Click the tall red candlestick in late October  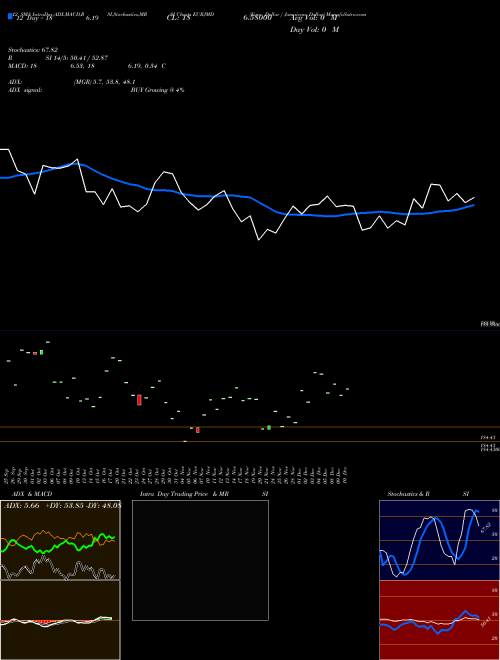tap(139, 400)
